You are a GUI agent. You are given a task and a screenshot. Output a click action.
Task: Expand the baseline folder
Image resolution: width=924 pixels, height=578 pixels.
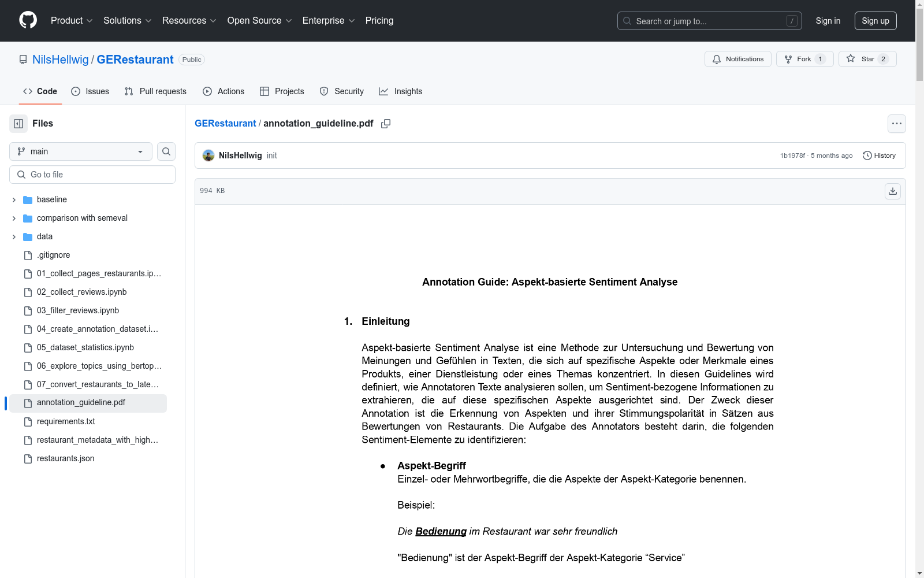pos(14,200)
